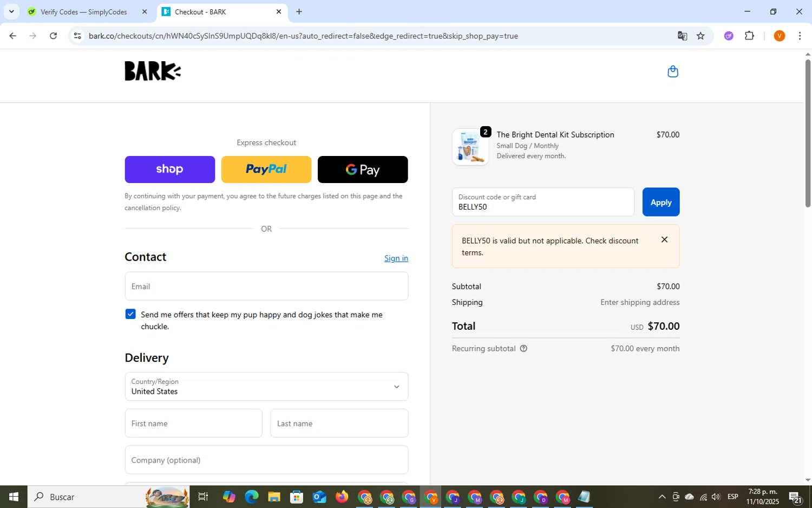This screenshot has height=508, width=812.
Task: Click the "Enter shipping address" text
Action: 640,302
